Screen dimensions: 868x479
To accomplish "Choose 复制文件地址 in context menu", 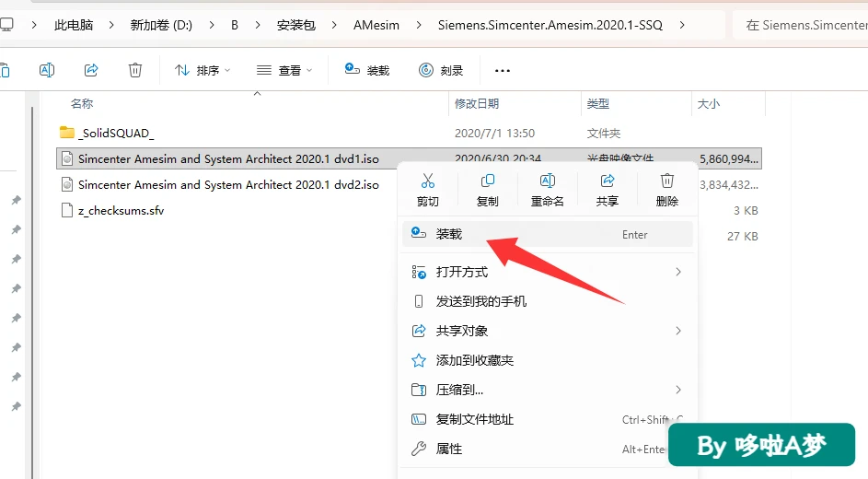I will tap(548, 419).
